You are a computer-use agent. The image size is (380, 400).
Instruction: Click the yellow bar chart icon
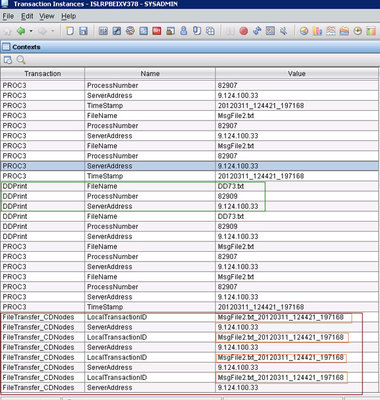coord(317,31)
